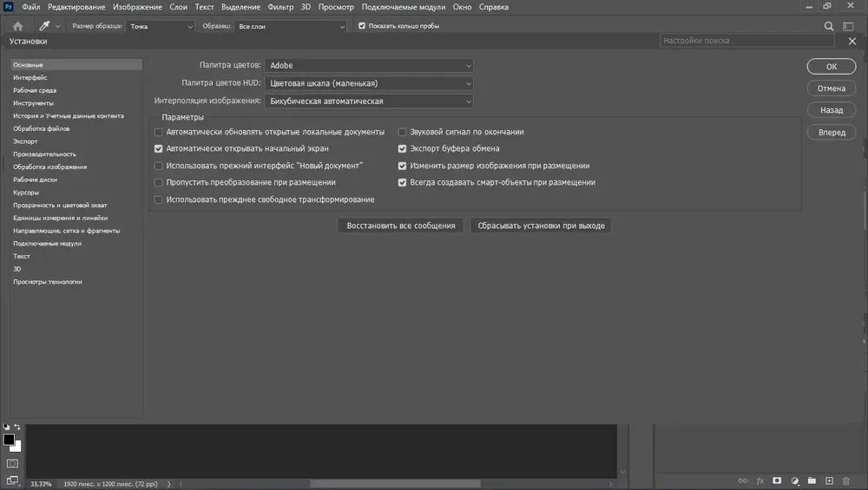
Task: Click the Вперед button
Action: pos(832,132)
